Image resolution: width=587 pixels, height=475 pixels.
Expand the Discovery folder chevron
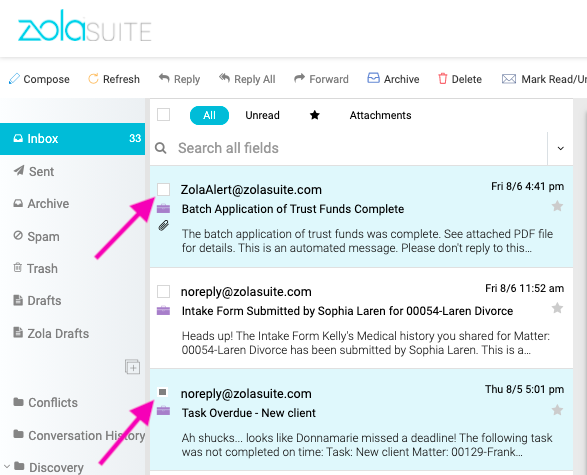[6, 466]
